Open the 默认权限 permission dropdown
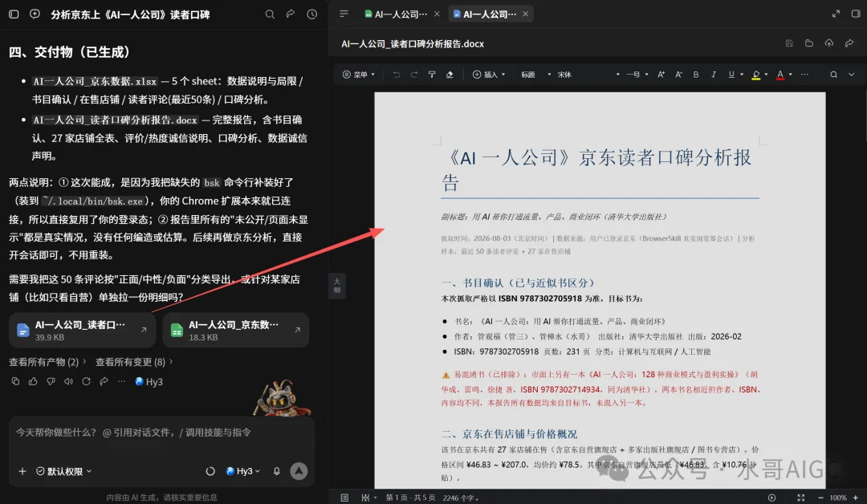 click(x=64, y=471)
